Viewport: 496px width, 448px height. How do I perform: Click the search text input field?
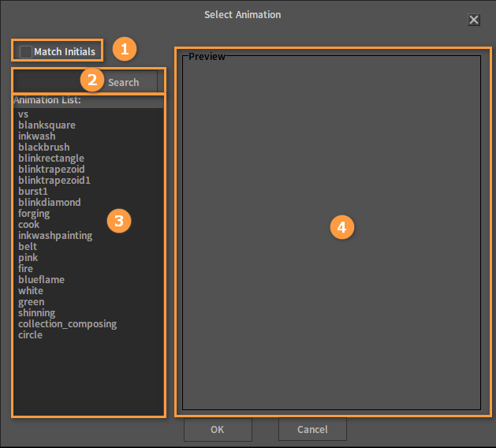click(x=47, y=82)
